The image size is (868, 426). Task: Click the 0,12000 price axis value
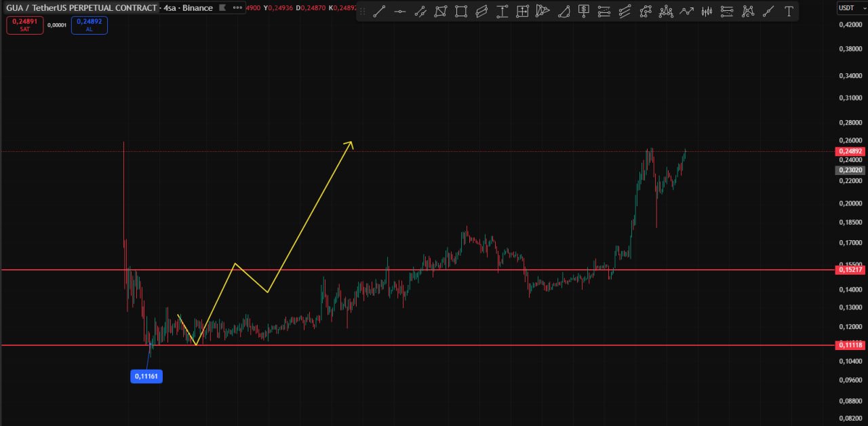(850, 327)
